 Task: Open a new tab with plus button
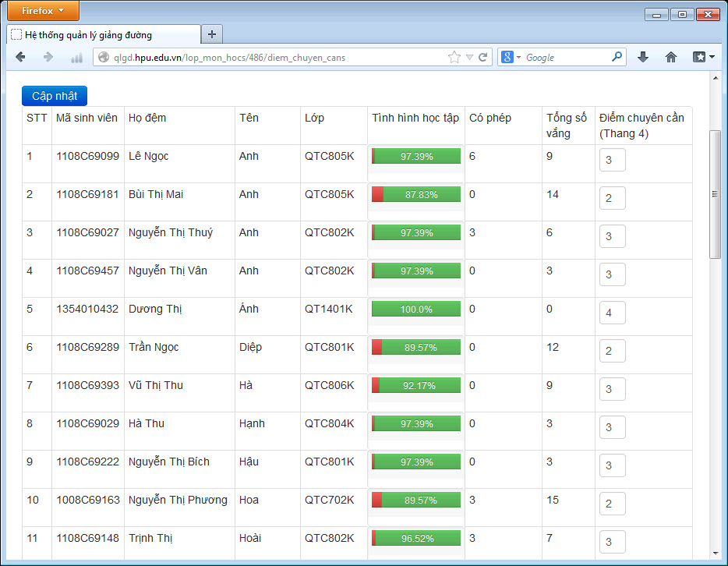[x=212, y=34]
